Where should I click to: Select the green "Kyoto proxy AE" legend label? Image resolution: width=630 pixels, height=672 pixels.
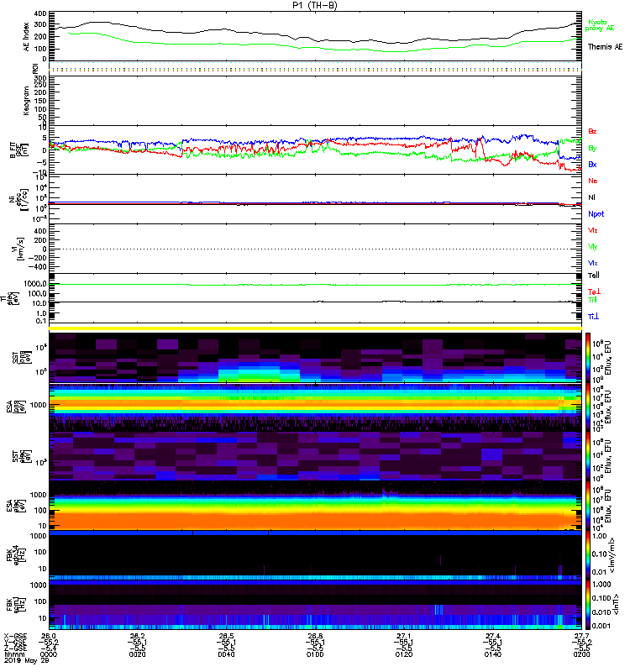(x=600, y=25)
